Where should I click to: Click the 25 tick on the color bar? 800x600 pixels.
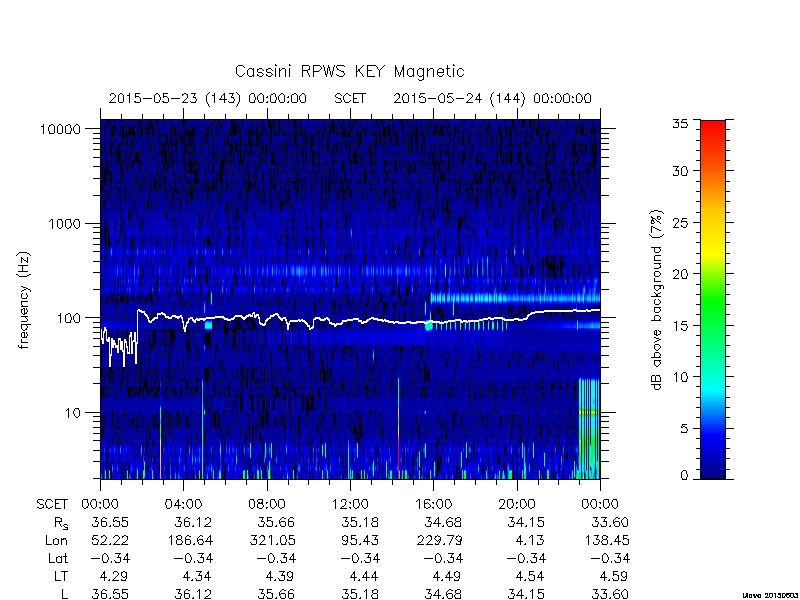pyautogui.click(x=681, y=222)
